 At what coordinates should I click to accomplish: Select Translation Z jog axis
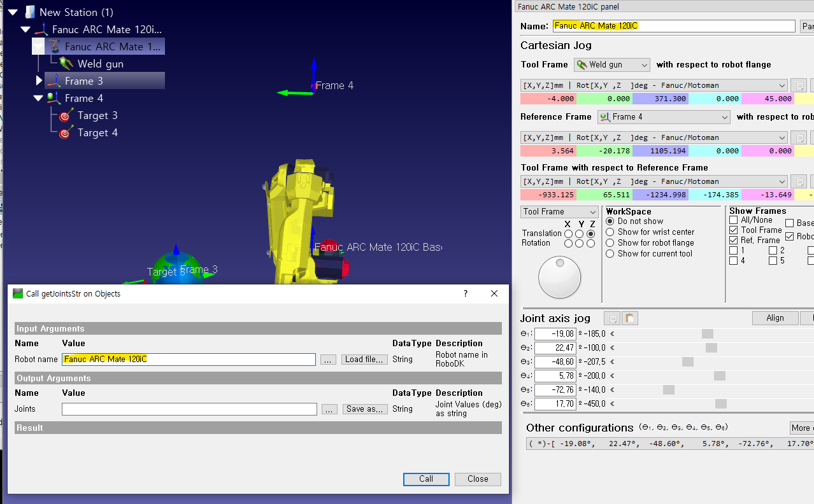tap(590, 234)
